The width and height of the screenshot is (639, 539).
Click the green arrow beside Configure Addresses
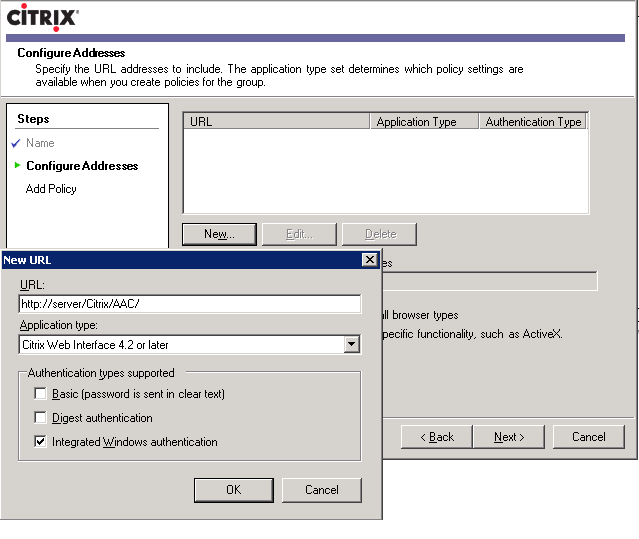(18, 165)
